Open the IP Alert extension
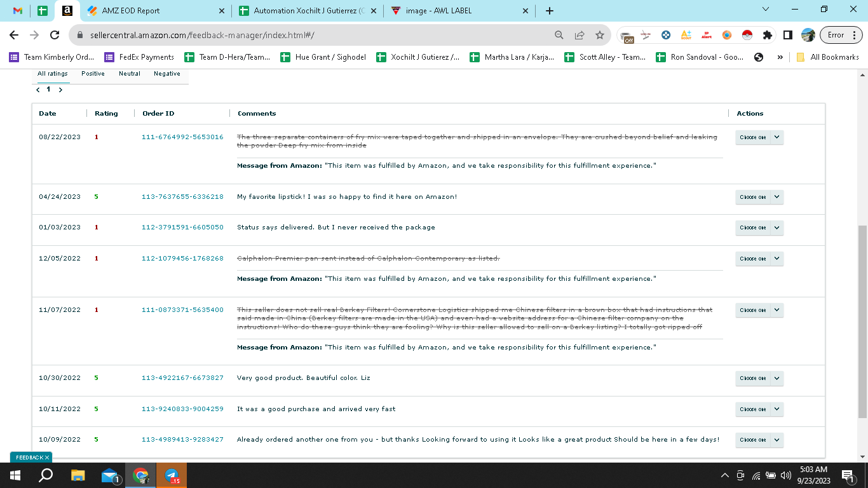Image resolution: width=868 pixels, height=488 pixels. point(706,35)
